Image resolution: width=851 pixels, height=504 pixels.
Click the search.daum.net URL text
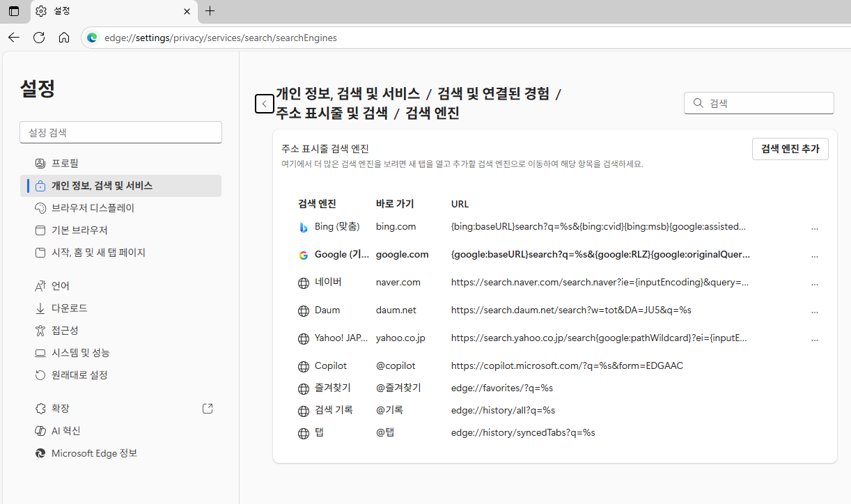[571, 310]
